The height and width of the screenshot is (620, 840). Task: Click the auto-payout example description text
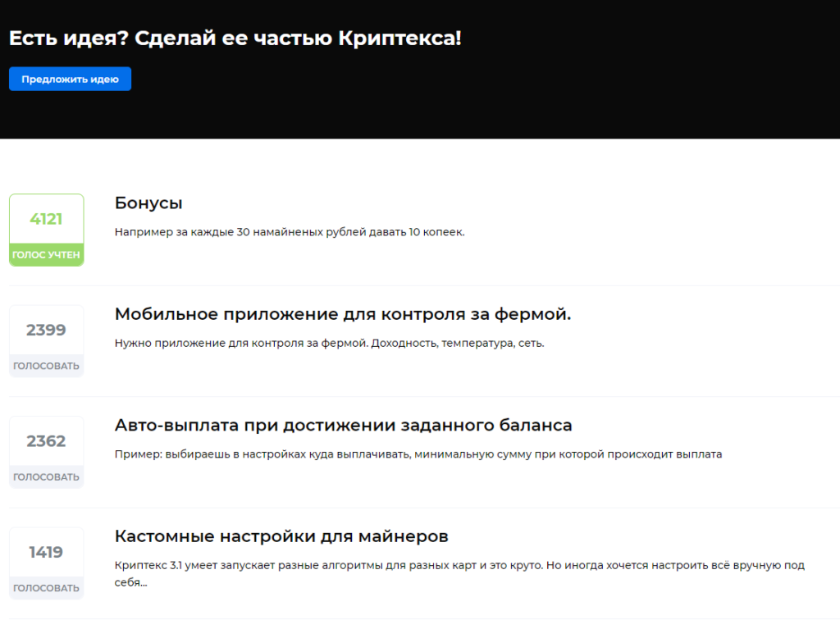tap(418, 454)
